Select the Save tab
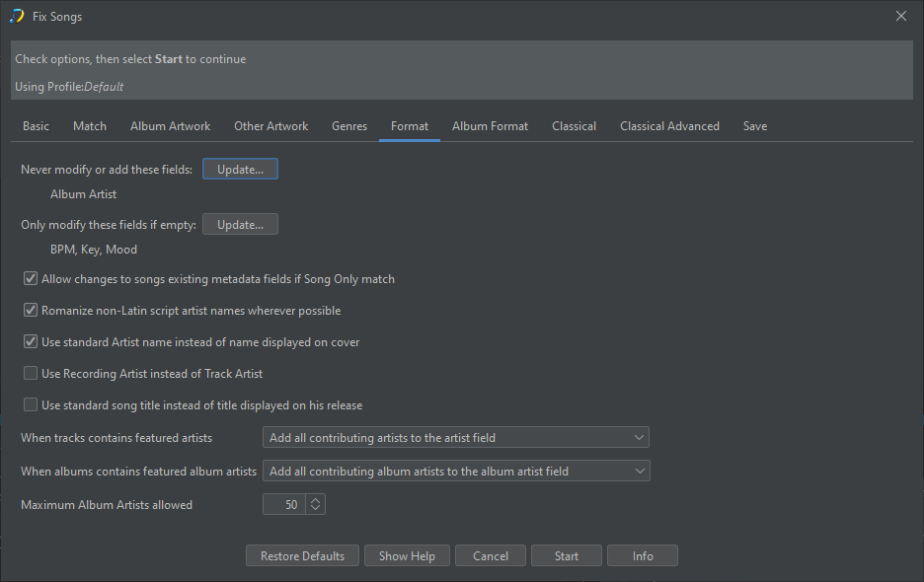 pyautogui.click(x=755, y=126)
